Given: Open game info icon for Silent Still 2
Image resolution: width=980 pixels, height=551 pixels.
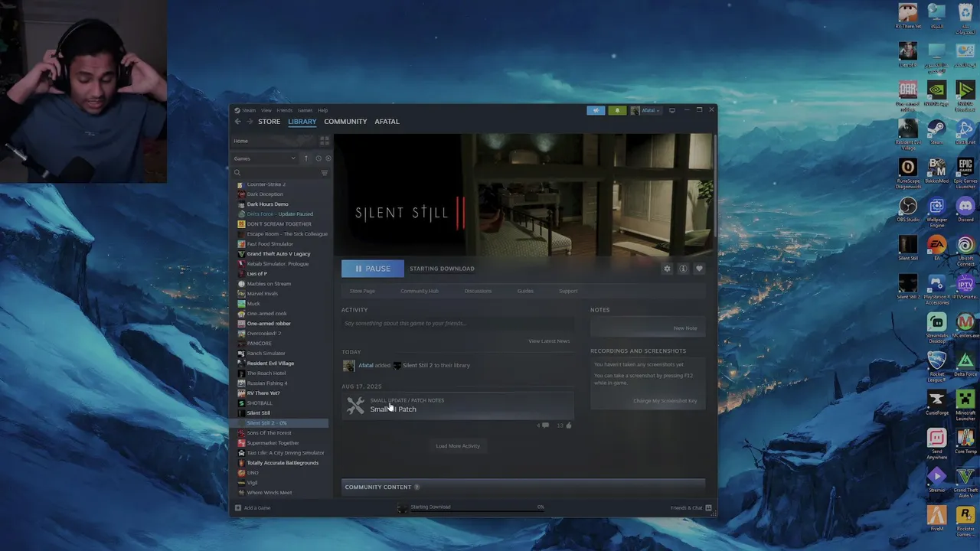Looking at the screenshot, I should 683,269.
